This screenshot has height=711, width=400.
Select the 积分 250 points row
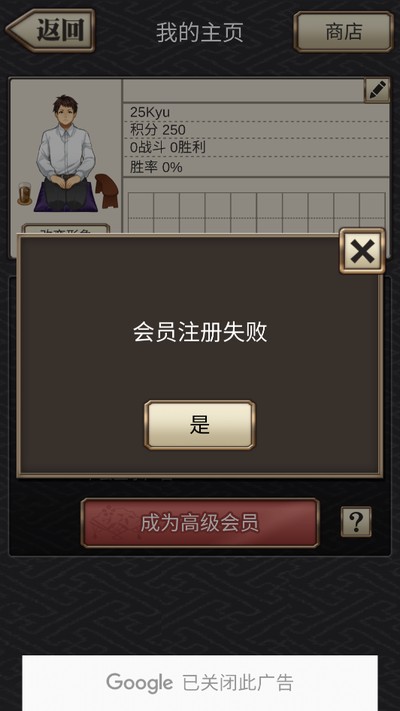pyautogui.click(x=256, y=130)
